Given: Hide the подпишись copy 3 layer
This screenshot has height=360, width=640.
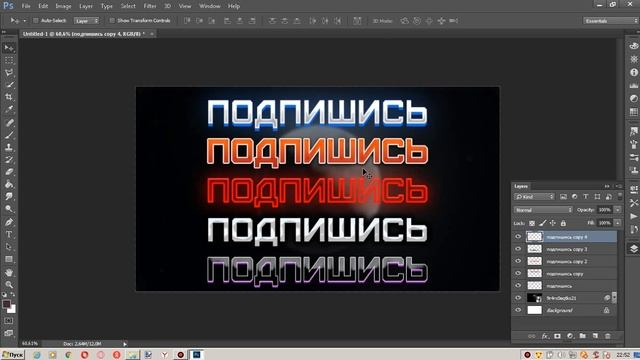Looking at the screenshot, I should click(518, 249).
